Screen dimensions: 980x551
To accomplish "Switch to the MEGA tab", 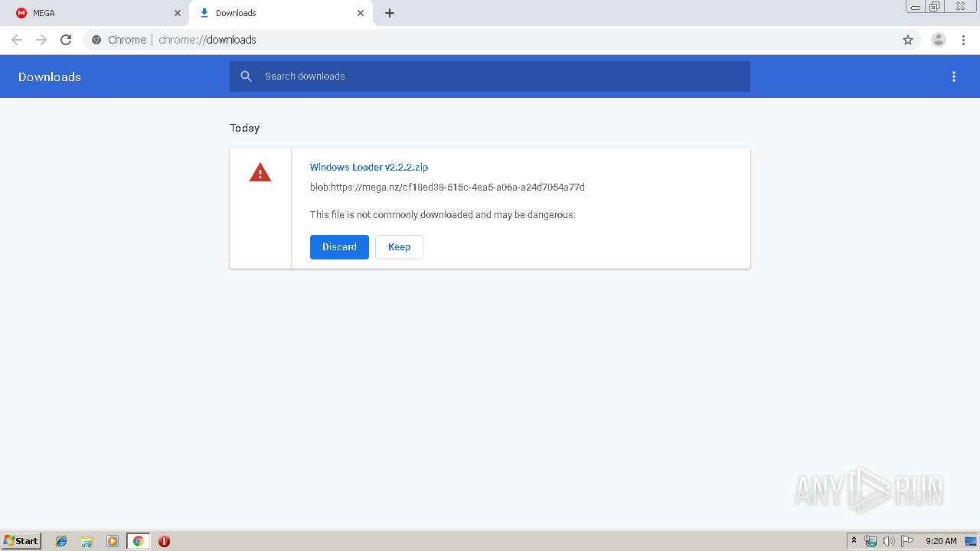I will pyautogui.click(x=95, y=13).
